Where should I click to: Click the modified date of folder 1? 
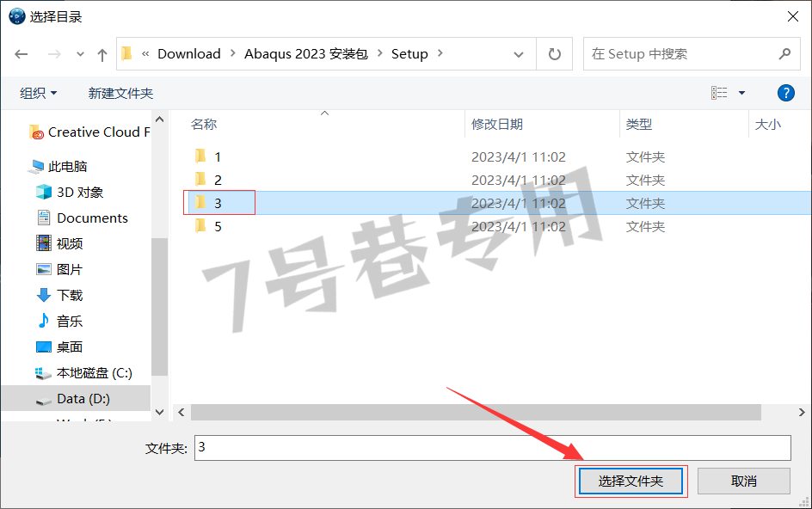tap(519, 156)
